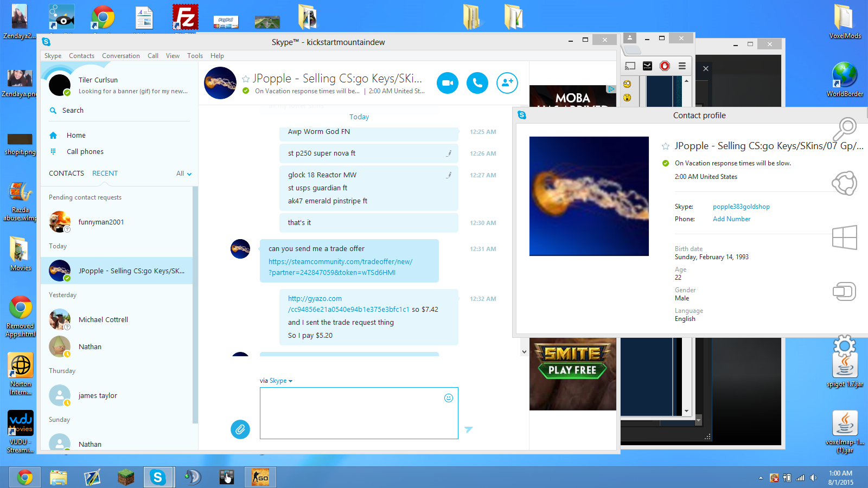868x488 pixels.
Task: Open the Help menu
Action: pyautogui.click(x=217, y=56)
